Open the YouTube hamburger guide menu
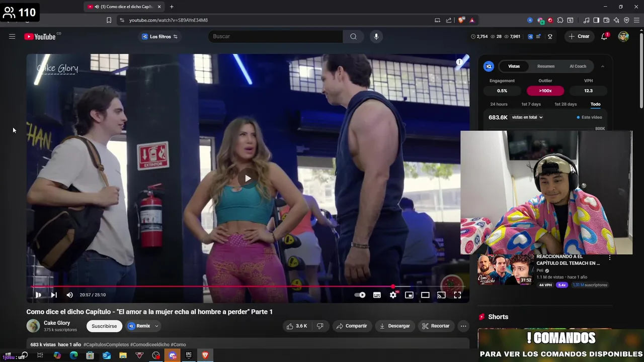Image resolution: width=644 pixels, height=362 pixels. click(12, 36)
